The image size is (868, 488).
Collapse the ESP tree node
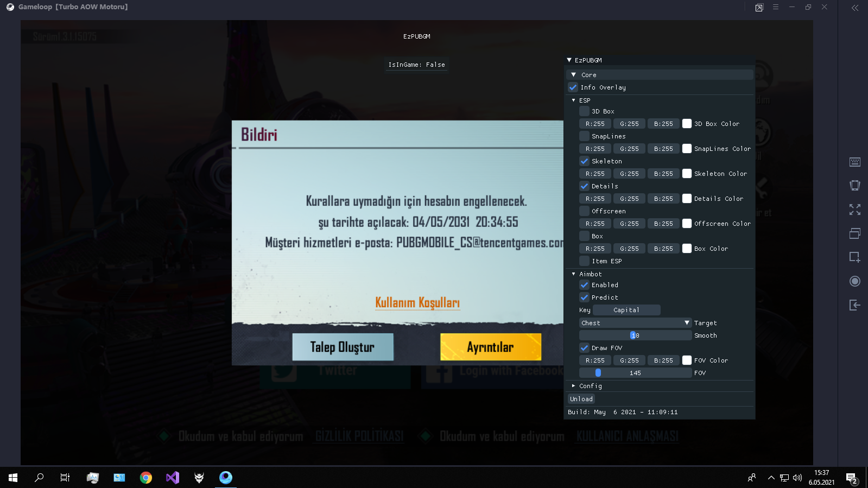point(573,100)
